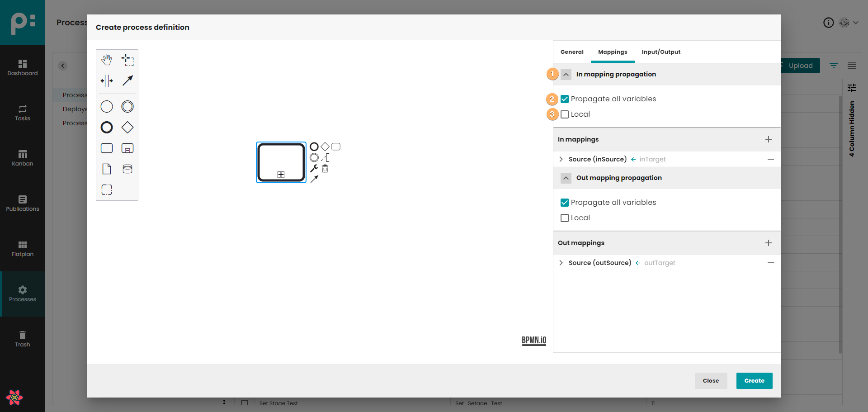Uncheck In mapping Propagate all variables
This screenshot has width=868, height=412.
tap(565, 99)
